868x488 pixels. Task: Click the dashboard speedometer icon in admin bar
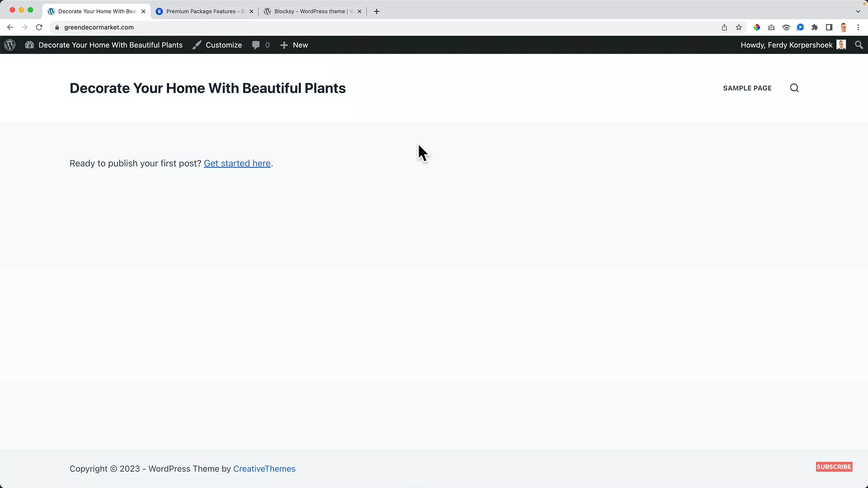(x=29, y=45)
